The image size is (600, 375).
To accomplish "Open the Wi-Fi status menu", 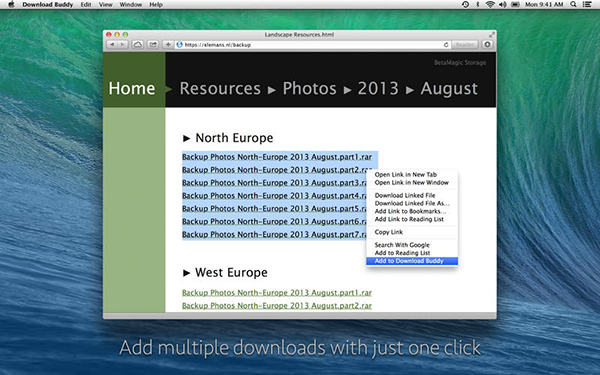I will tap(490, 5).
